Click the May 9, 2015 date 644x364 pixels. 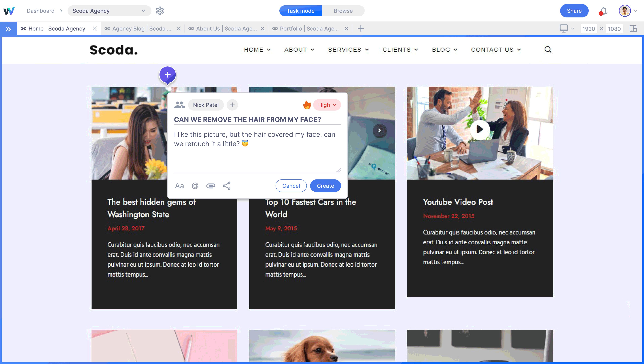pyautogui.click(x=281, y=228)
